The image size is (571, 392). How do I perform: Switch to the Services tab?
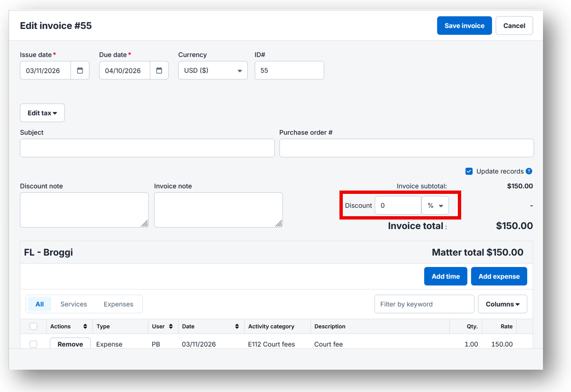[73, 304]
